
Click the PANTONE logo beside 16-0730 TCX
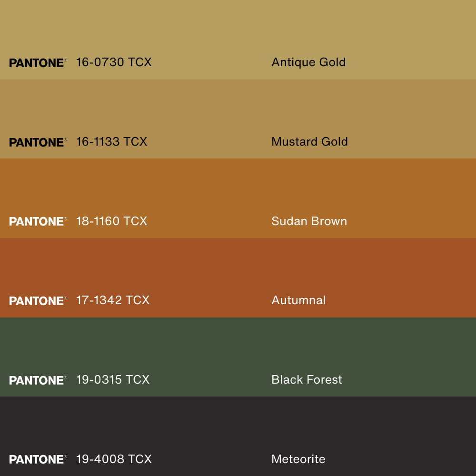point(38,63)
